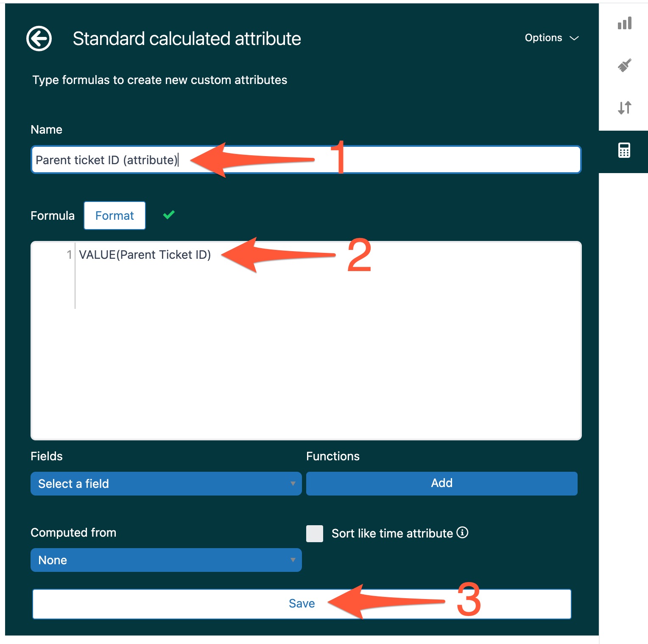Enable Sort like time attribute checkbox
The height and width of the screenshot is (644, 648).
click(315, 534)
